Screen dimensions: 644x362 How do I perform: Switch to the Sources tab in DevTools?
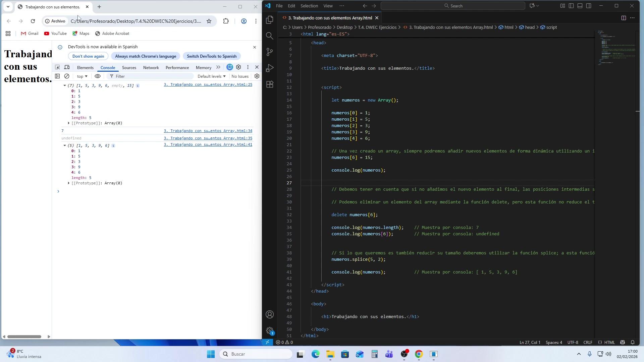pyautogui.click(x=129, y=68)
